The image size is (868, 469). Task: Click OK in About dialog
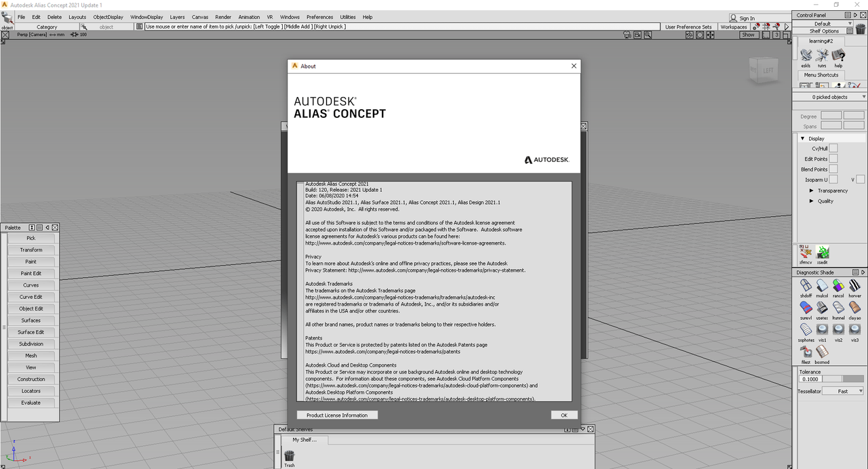coord(564,415)
